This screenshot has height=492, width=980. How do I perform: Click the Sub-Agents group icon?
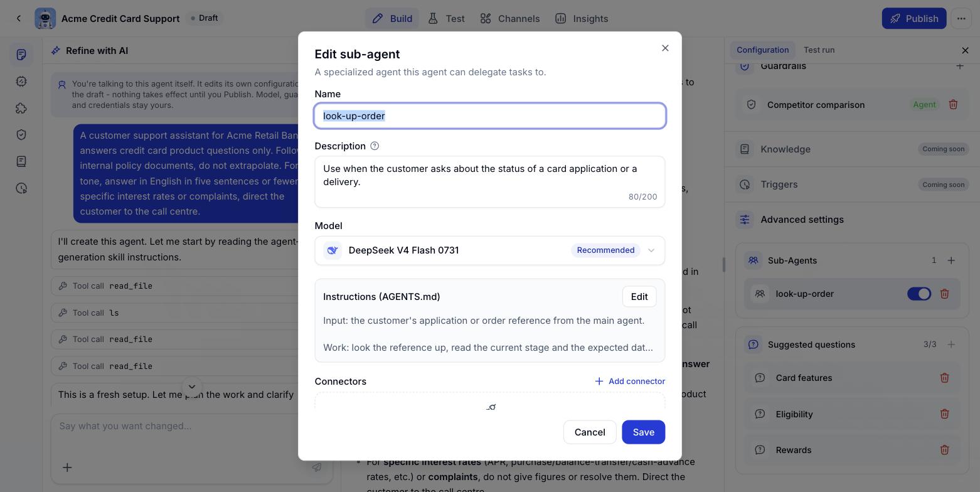753,260
